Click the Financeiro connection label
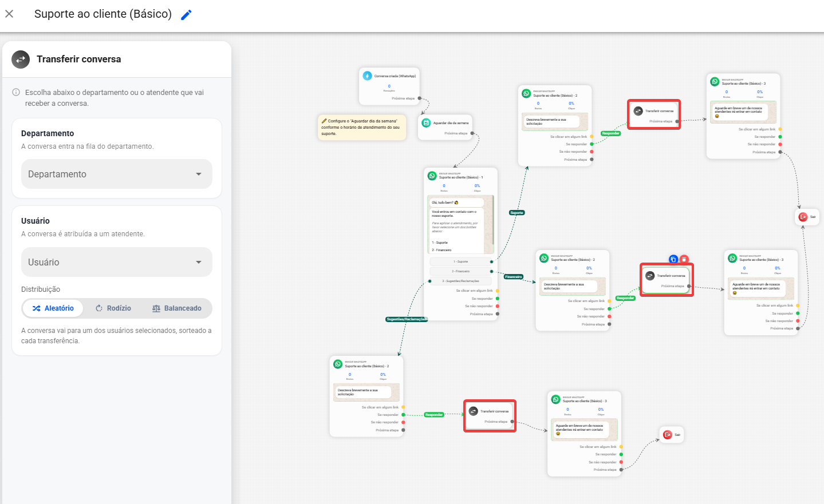This screenshot has height=504, width=824. 514,277
